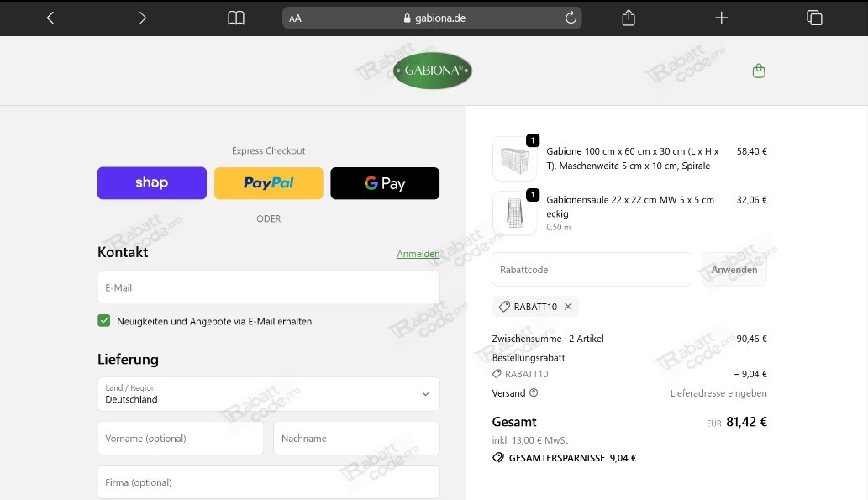Uncheck Neuigkeiten und Angebote via E-Mail
This screenshot has height=500, width=868.
pos(104,321)
